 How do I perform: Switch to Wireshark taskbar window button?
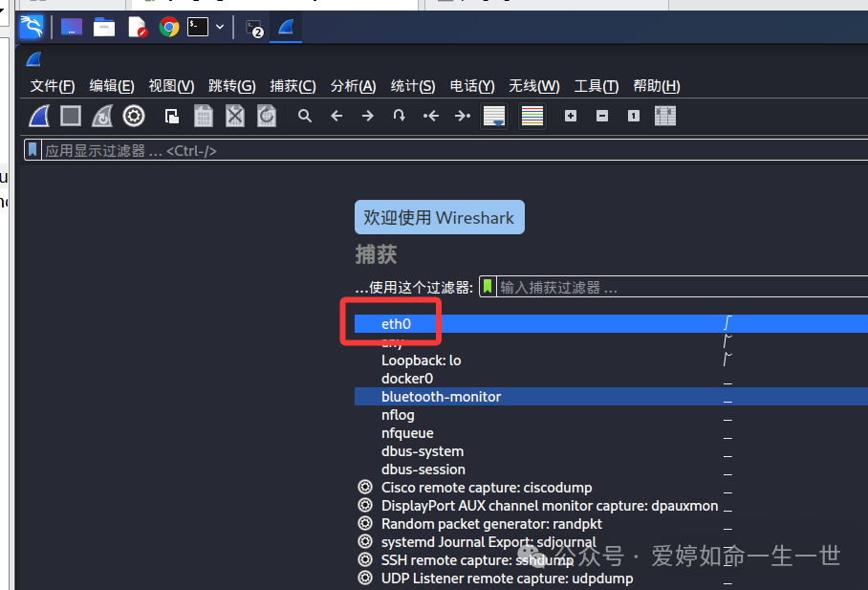point(286,27)
